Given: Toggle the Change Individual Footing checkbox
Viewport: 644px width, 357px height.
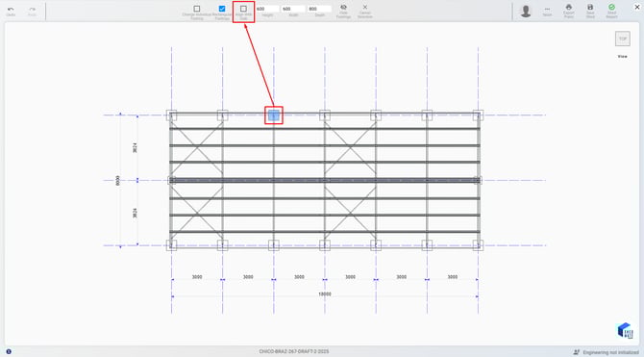Looking at the screenshot, I should (x=197, y=9).
